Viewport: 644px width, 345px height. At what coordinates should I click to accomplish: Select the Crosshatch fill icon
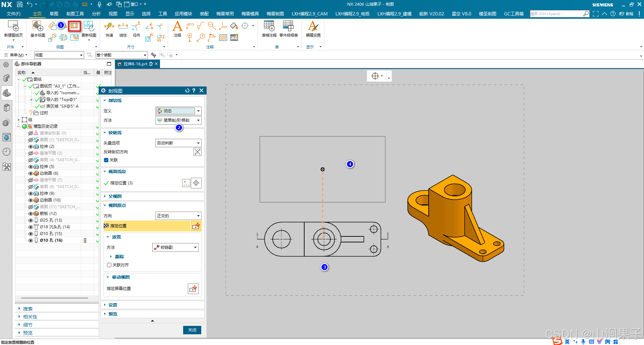[x=223, y=38]
